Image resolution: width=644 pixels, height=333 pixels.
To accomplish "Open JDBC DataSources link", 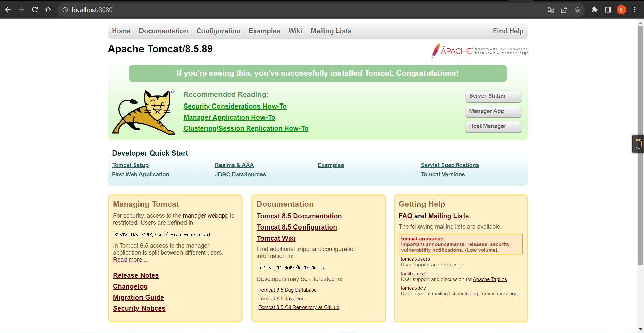I will [x=240, y=174].
